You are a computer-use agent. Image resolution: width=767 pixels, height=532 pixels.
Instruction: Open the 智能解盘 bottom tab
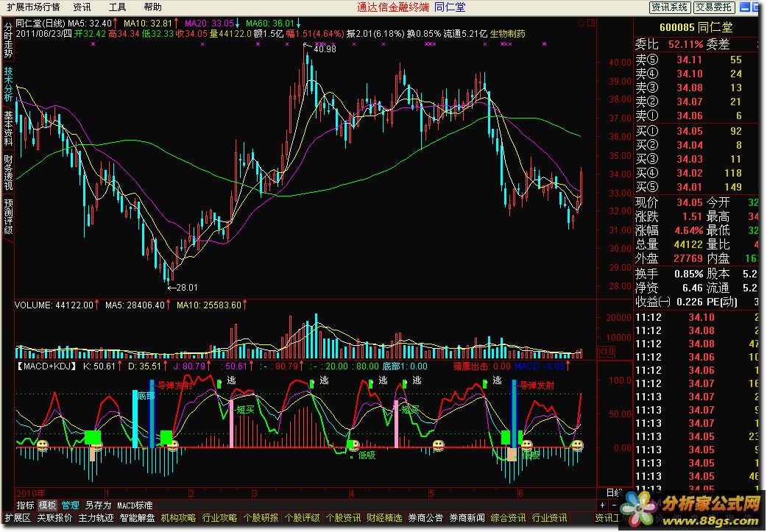tap(137, 518)
